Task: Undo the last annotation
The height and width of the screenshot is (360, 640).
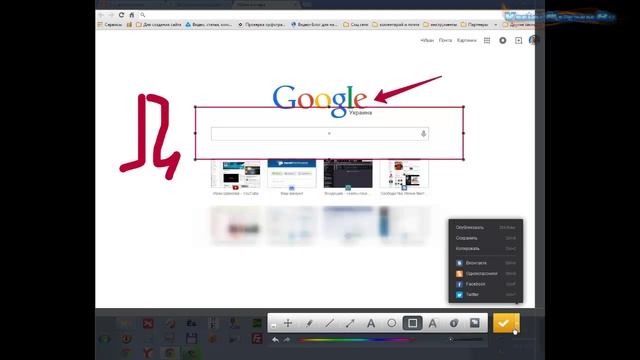Action: coord(275,340)
